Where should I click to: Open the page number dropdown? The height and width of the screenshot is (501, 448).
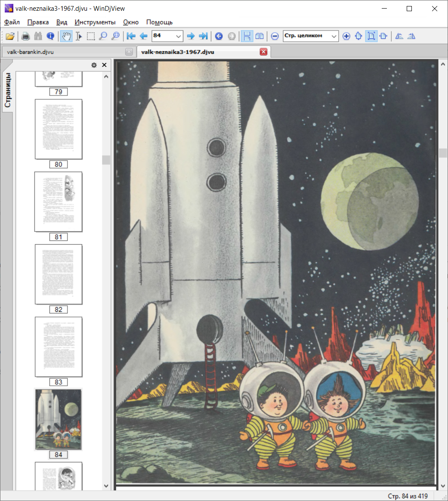(x=179, y=36)
